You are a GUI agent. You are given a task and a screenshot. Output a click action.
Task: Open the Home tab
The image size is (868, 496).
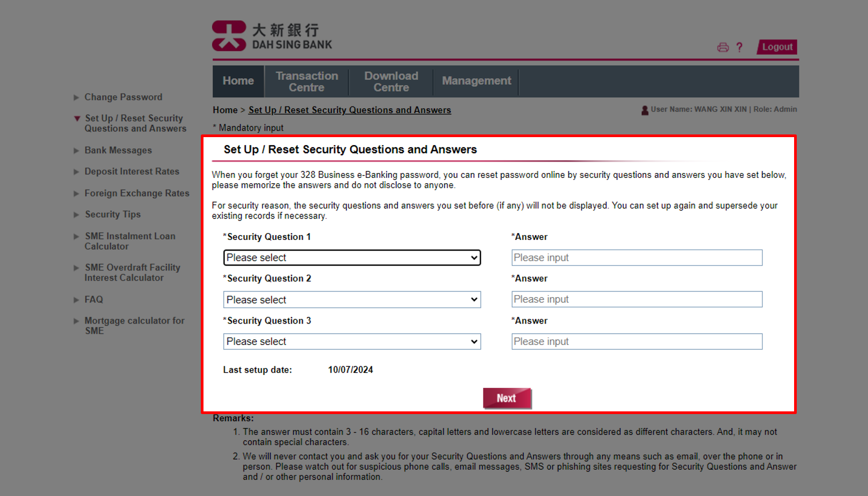238,81
